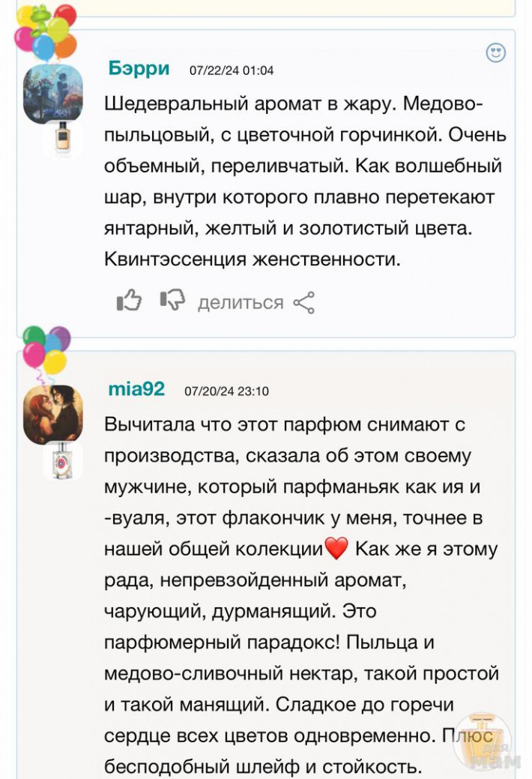Image resolution: width=532 pixels, height=779 pixels.
Task: Open mia92's user profile link
Action: [136, 389]
